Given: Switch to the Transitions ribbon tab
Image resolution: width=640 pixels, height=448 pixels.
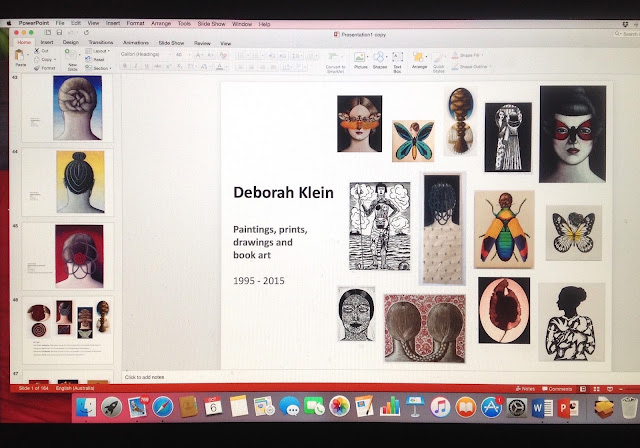Looking at the screenshot, I should (x=101, y=42).
